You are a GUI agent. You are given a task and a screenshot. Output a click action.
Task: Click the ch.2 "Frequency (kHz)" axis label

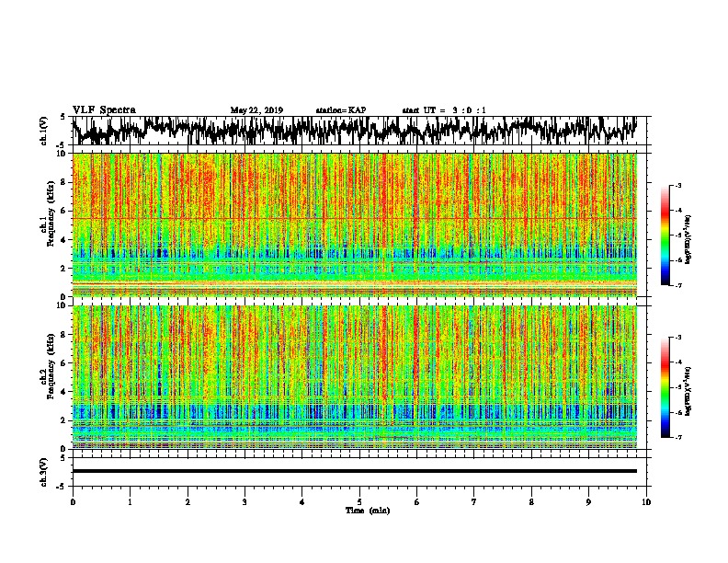51,366
